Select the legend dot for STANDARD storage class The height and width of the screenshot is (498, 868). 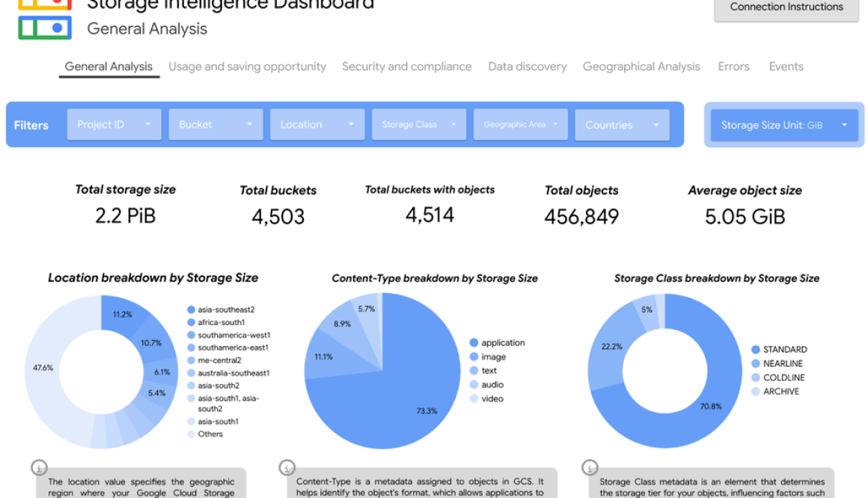pyautogui.click(x=754, y=349)
